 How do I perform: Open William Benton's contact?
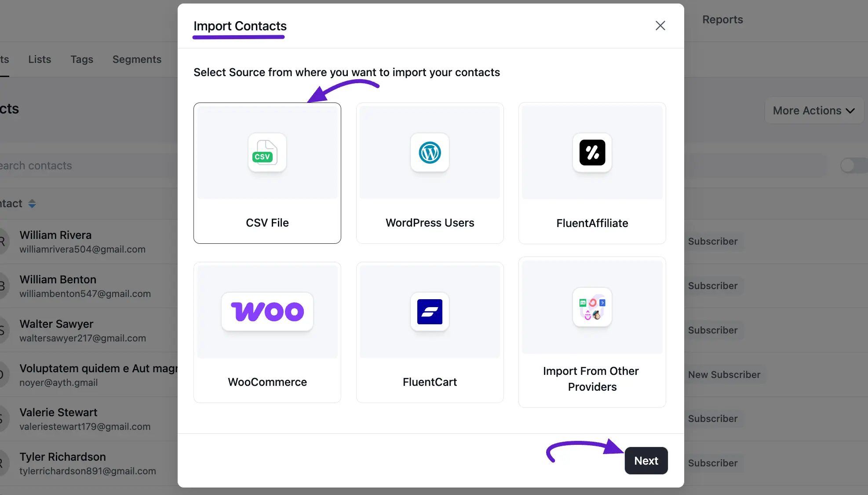coord(58,279)
